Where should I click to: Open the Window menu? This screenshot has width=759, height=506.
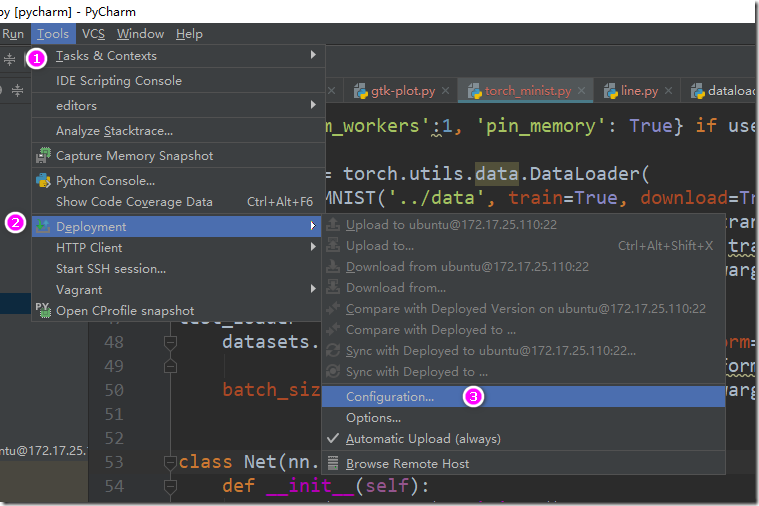pyautogui.click(x=140, y=34)
